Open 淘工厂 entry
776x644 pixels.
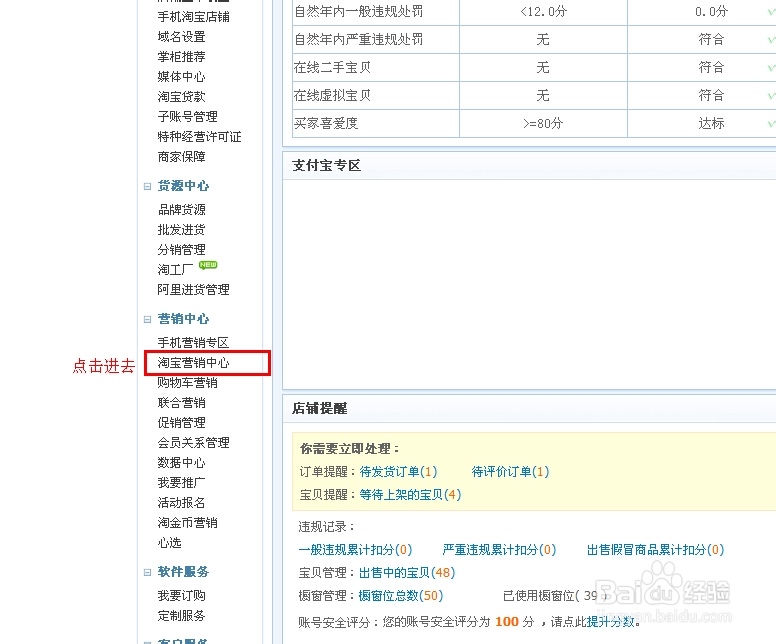click(175, 270)
